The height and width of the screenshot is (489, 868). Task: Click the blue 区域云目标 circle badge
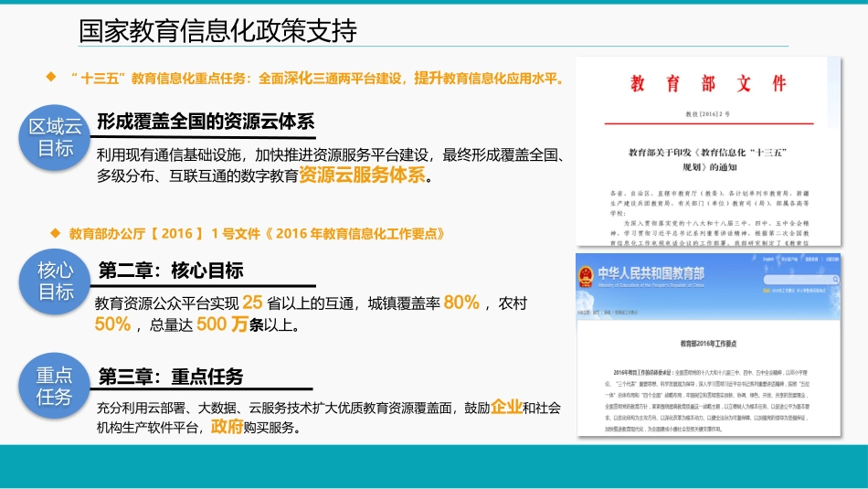tap(54, 137)
